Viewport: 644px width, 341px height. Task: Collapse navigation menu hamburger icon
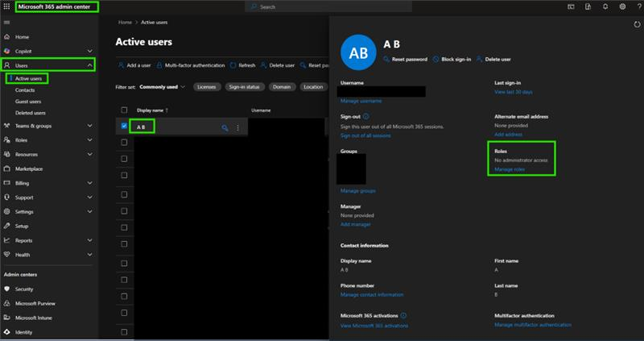6,23
